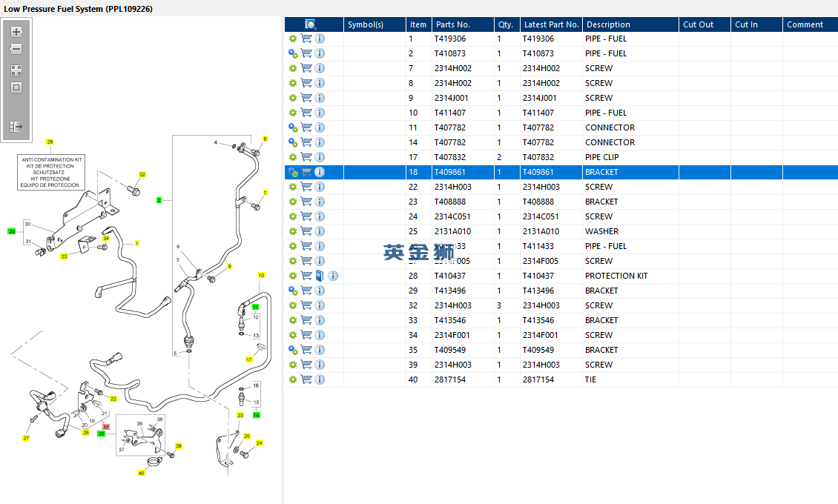
Task: Select yellow callout 17 on diagram
Action: point(249,360)
